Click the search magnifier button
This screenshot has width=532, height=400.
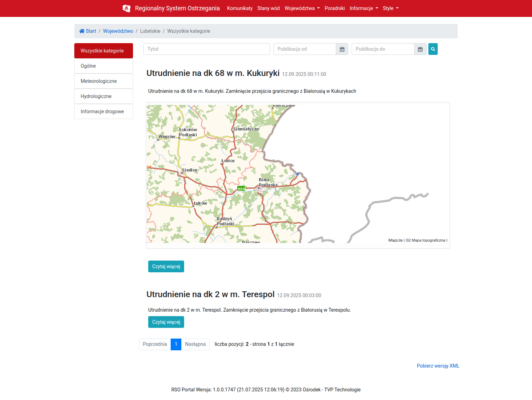[433, 49]
